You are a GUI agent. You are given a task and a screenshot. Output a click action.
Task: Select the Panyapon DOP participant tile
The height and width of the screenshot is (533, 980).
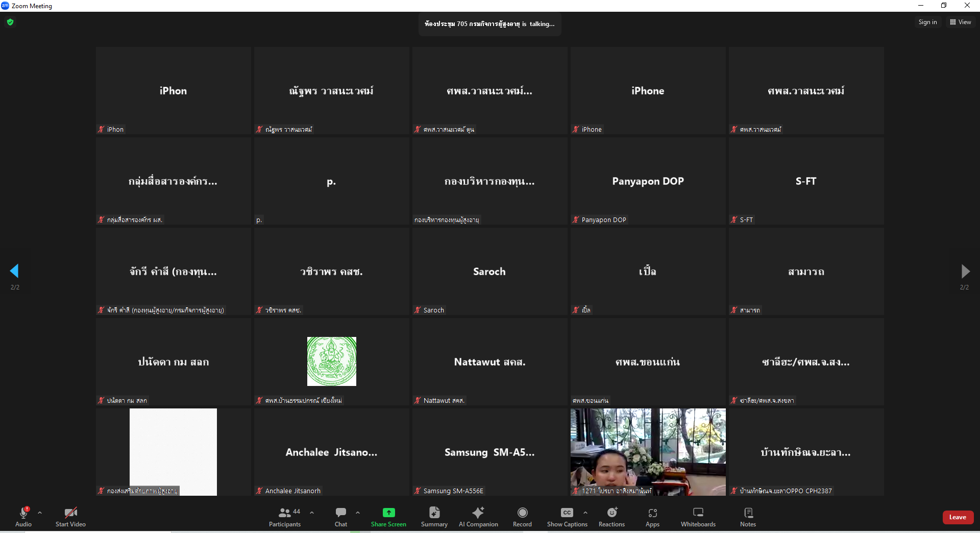[648, 181]
